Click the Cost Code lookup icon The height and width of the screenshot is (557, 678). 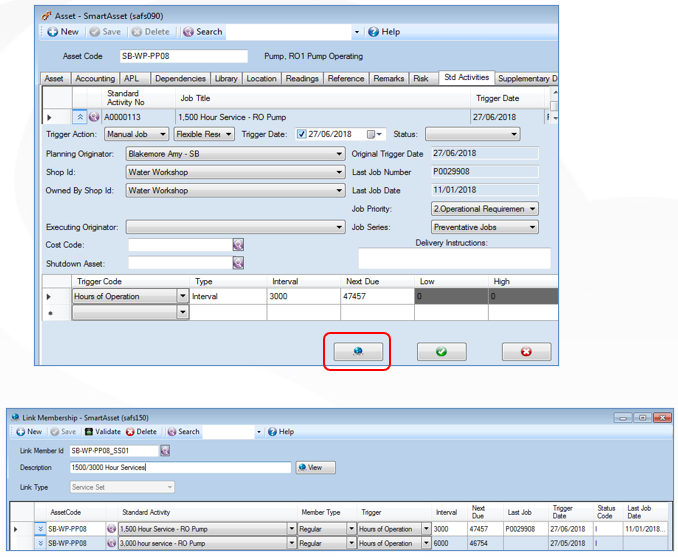point(238,245)
